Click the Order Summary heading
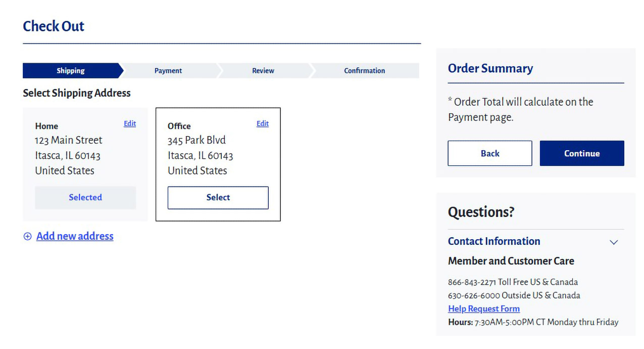This screenshot has height=349, width=644. click(x=490, y=68)
